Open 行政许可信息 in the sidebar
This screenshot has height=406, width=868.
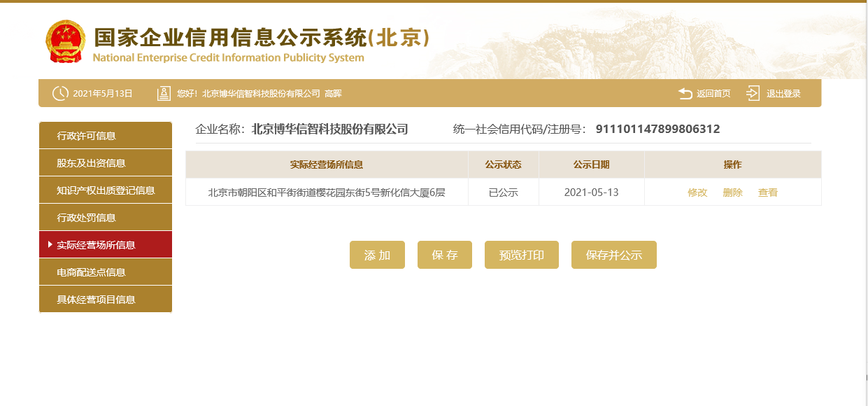105,136
